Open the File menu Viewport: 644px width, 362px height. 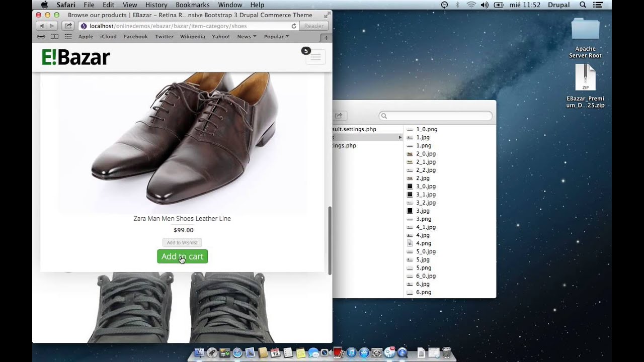pyautogui.click(x=89, y=5)
